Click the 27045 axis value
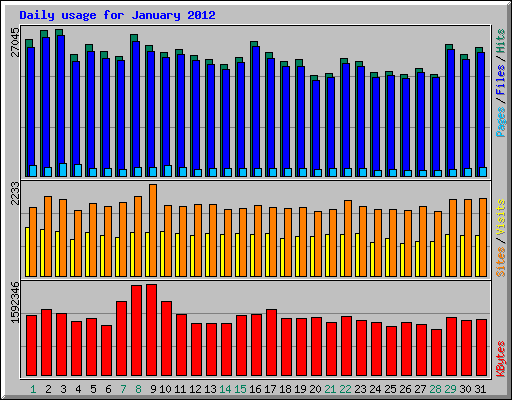The width and height of the screenshot is (512, 400). tap(16, 42)
